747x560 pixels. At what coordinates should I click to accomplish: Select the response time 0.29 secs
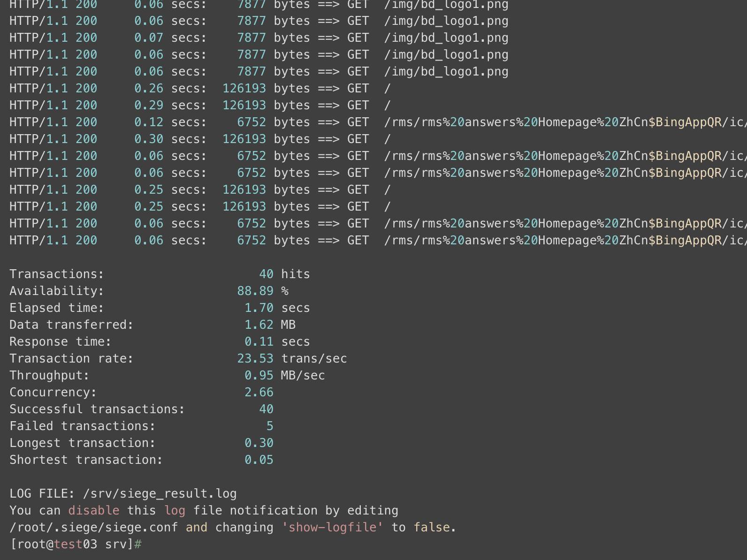pyautogui.click(x=170, y=105)
